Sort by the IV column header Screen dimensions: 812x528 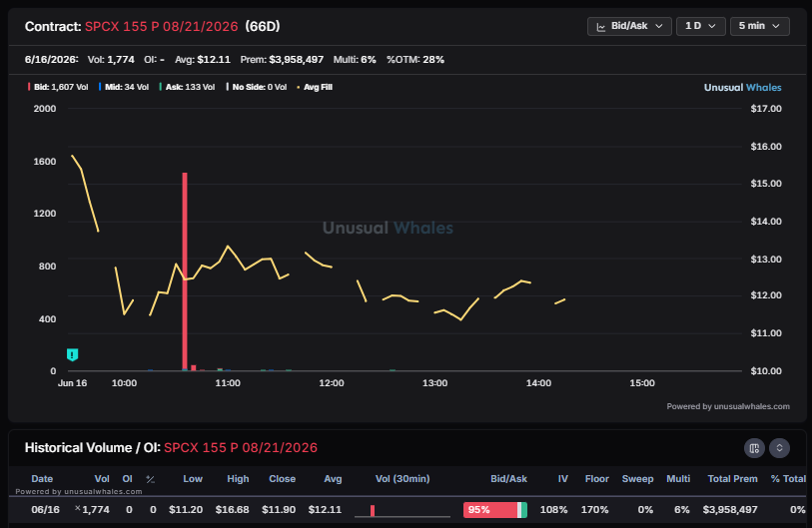(x=563, y=479)
